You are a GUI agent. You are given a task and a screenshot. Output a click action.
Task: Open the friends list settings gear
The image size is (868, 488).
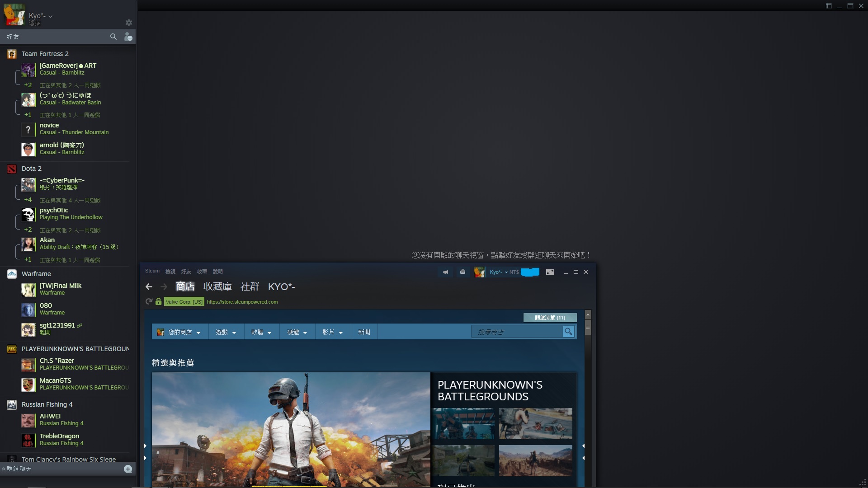(128, 23)
